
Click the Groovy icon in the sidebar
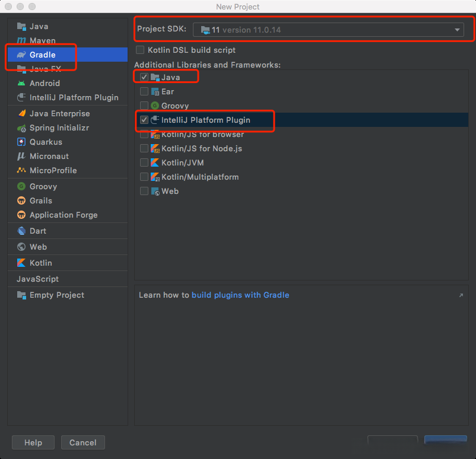tap(21, 186)
